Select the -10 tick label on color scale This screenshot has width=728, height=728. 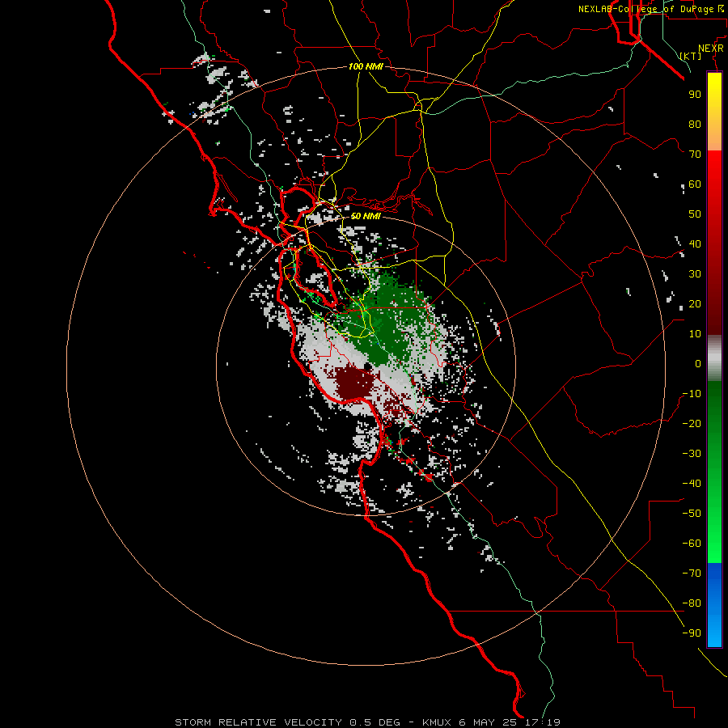pos(692,394)
